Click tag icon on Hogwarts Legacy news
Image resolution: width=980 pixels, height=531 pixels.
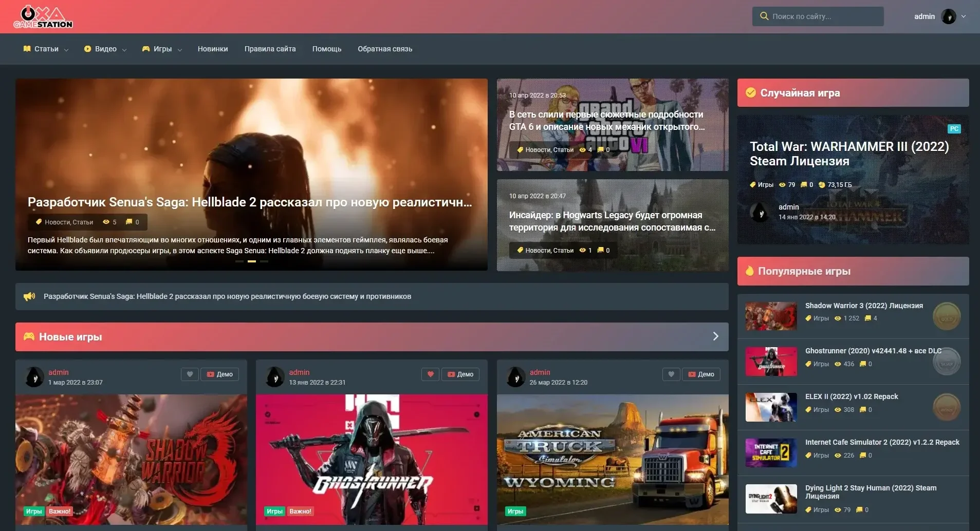pos(520,250)
